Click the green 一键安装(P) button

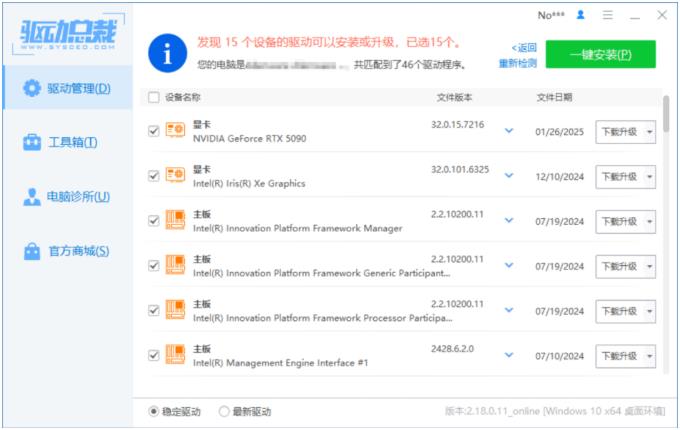coord(601,54)
